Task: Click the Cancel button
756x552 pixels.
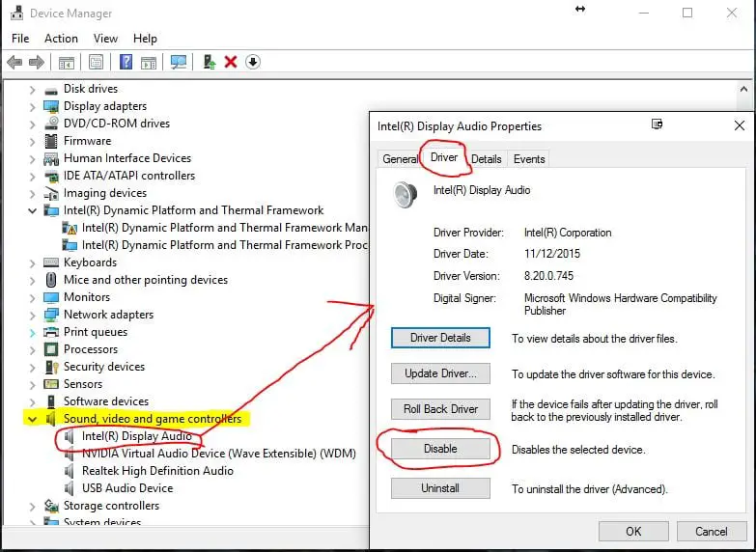Action: [x=712, y=532]
